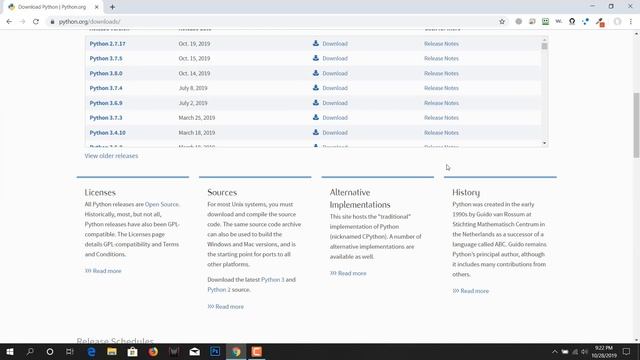Switch to Chrome on the taskbar
Screen dimensions: 640x360
236,351
